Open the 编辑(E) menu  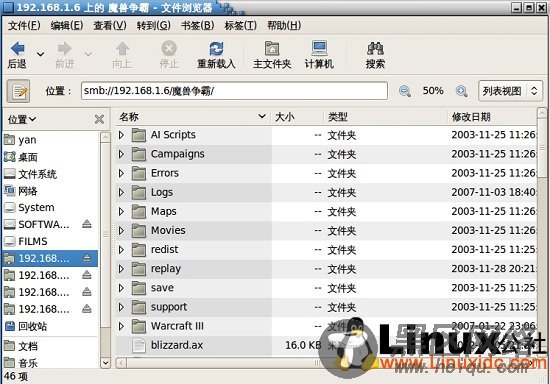(67, 26)
